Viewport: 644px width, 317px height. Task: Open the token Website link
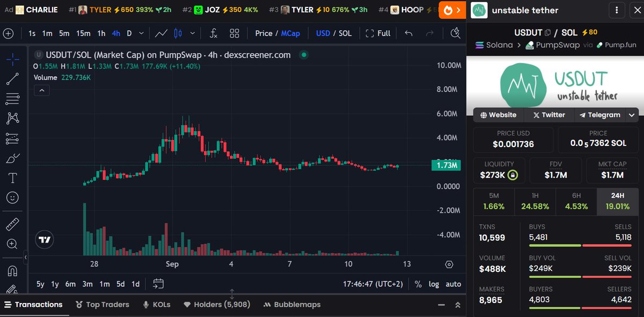pyautogui.click(x=498, y=115)
